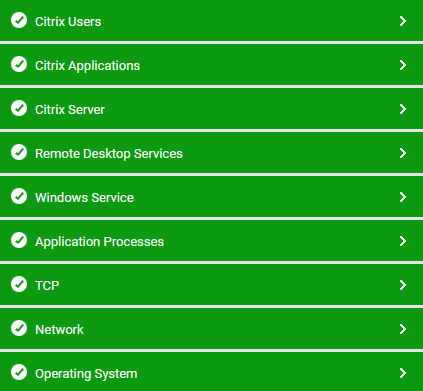This screenshot has height=391, width=423.
Task: Click the checkmark icon beside TCP
Action: [19, 284]
